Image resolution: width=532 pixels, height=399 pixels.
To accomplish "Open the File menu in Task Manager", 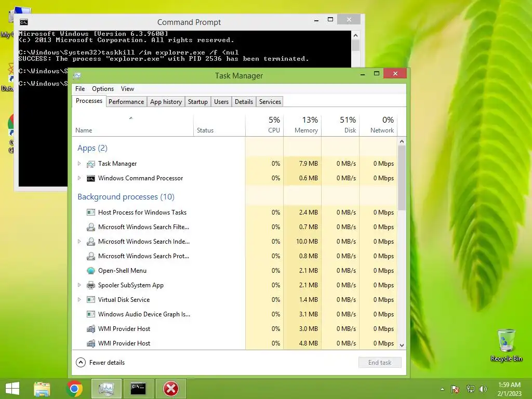I will tap(80, 89).
